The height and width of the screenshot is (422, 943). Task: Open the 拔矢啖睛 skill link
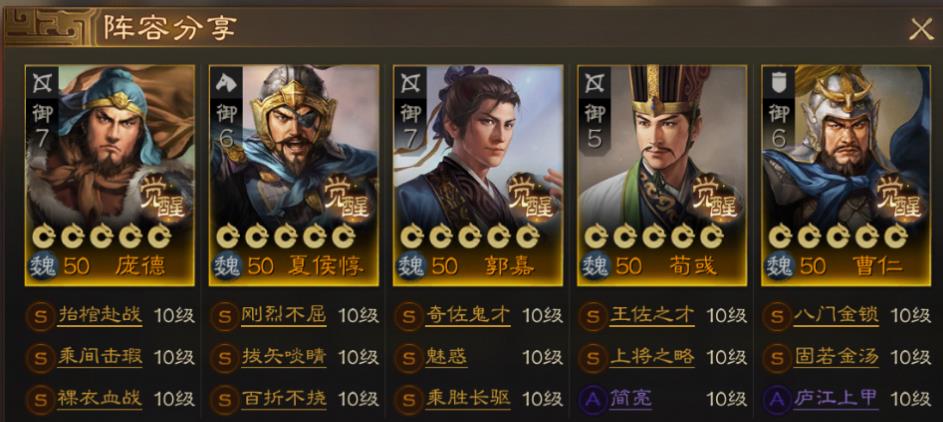pos(284,357)
